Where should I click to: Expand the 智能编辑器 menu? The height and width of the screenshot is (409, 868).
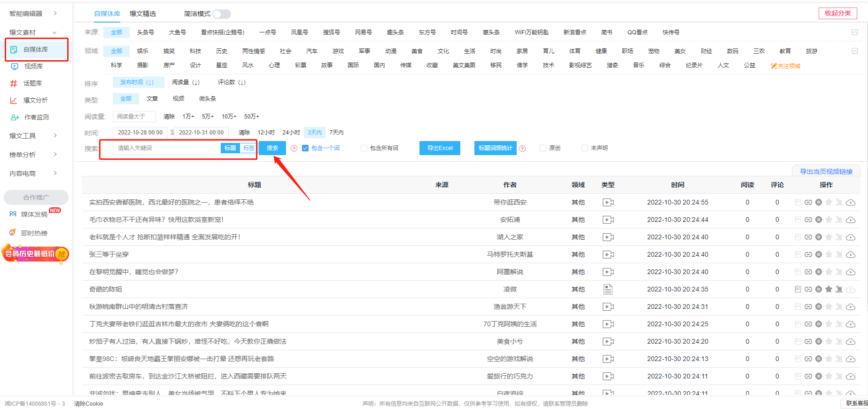[33, 14]
